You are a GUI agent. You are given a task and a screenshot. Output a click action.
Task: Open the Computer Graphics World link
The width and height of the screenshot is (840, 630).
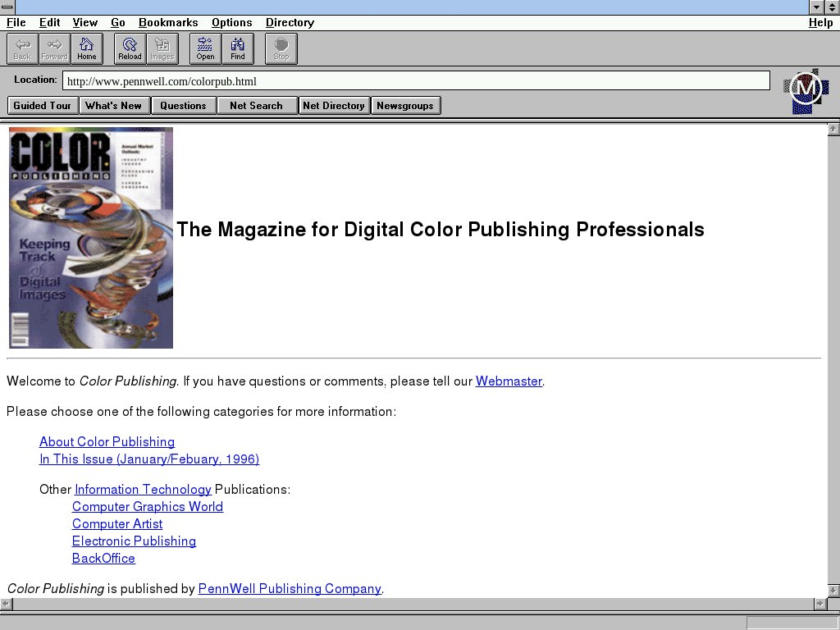click(x=148, y=506)
